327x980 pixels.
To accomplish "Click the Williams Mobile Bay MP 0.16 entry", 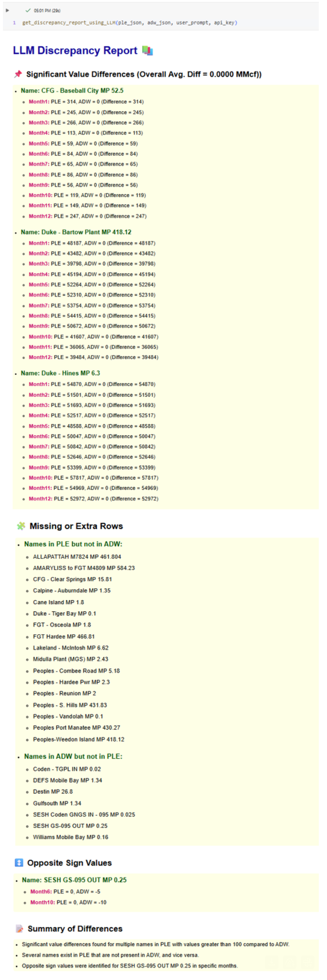I will click(x=70, y=837).
